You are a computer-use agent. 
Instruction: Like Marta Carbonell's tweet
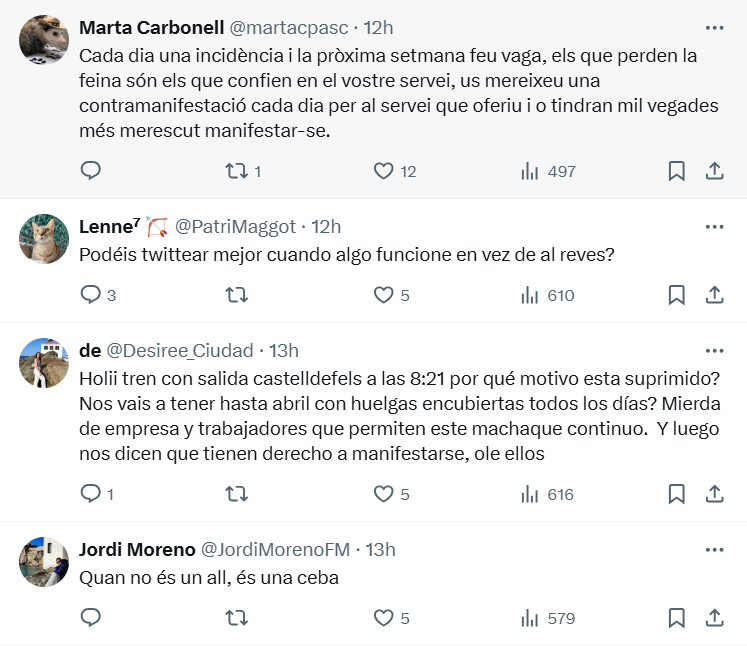coord(395,171)
